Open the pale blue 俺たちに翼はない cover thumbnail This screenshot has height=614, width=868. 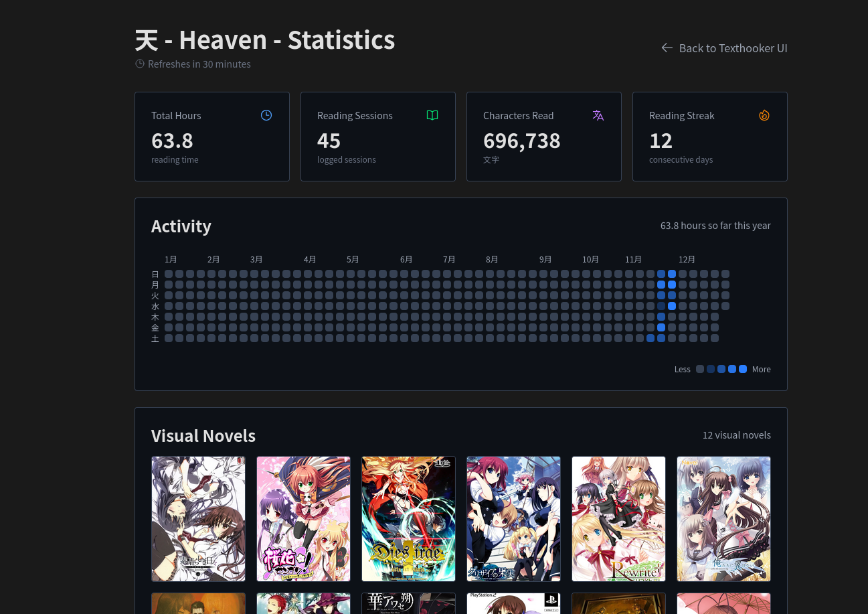pyautogui.click(x=723, y=519)
